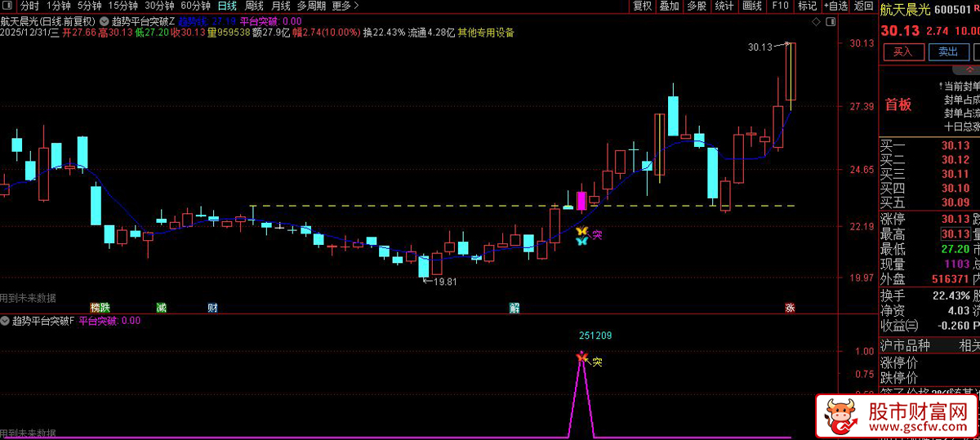Click the 榜 info marker

(x=96, y=308)
